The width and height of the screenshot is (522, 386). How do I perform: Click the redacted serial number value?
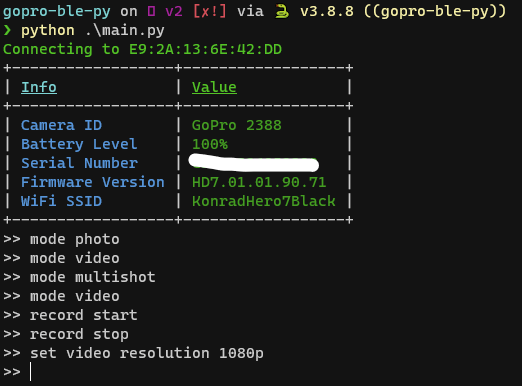254,163
